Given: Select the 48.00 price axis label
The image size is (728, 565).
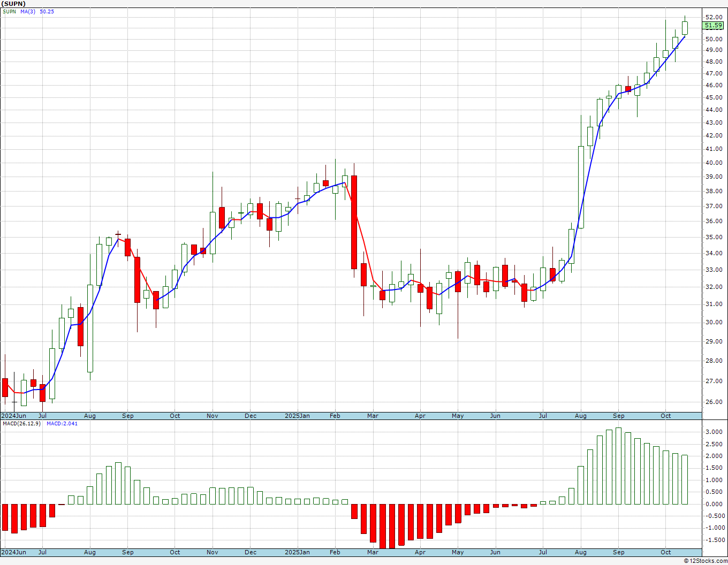Looking at the screenshot, I should 714,62.
